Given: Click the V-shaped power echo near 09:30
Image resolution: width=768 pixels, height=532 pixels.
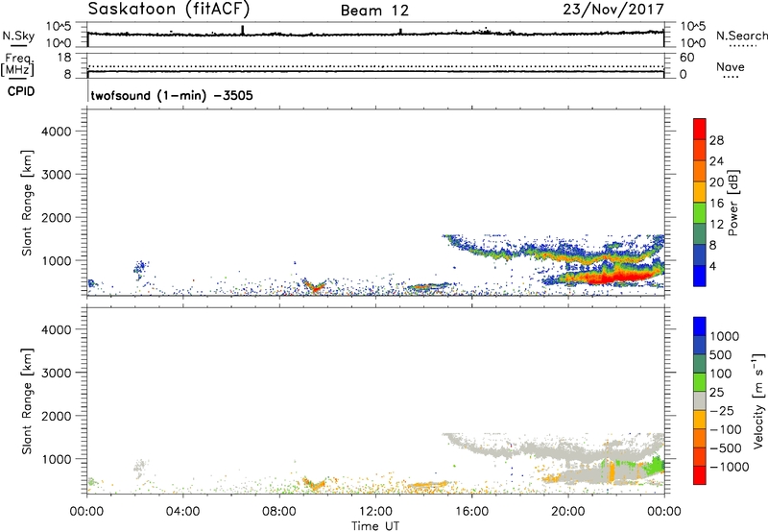Looking at the screenshot, I should pyautogui.click(x=314, y=285).
